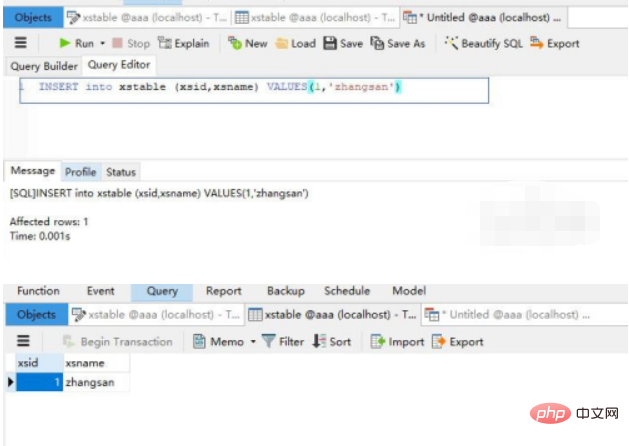Switch to Query Builder tab
Image resolution: width=629 pixels, height=446 pixels.
tap(44, 66)
